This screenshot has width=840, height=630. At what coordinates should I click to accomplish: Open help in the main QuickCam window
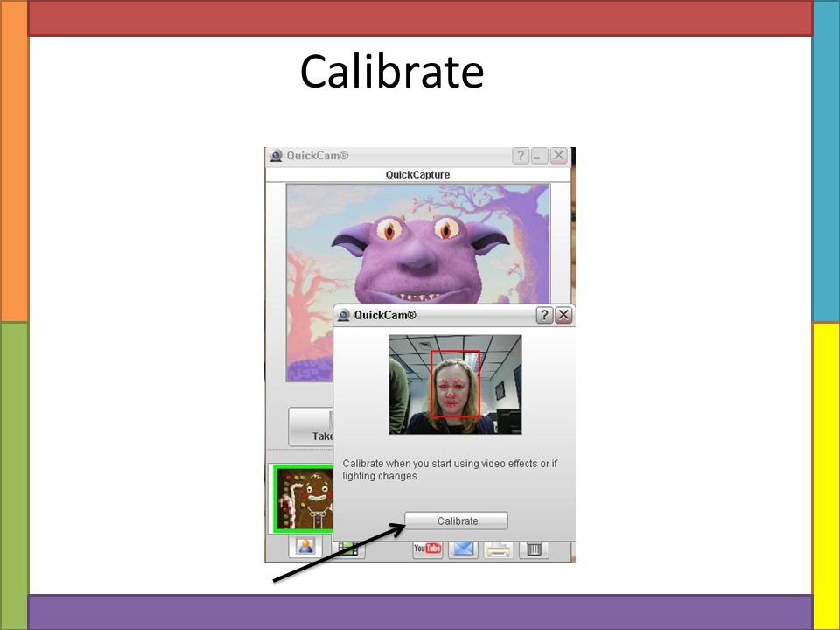521,156
